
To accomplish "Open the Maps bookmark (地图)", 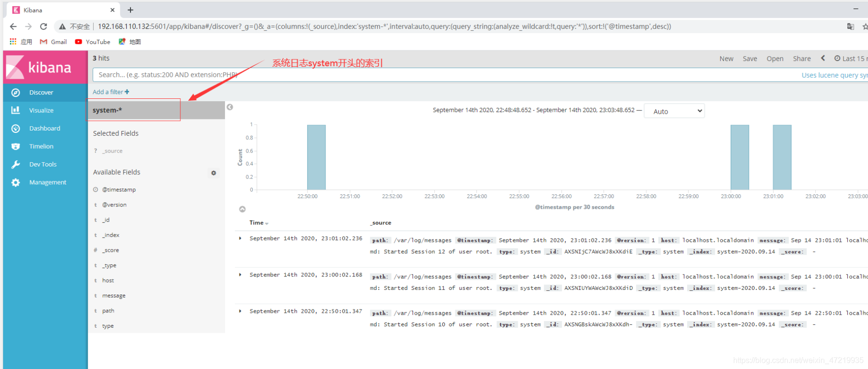I will click(x=130, y=42).
